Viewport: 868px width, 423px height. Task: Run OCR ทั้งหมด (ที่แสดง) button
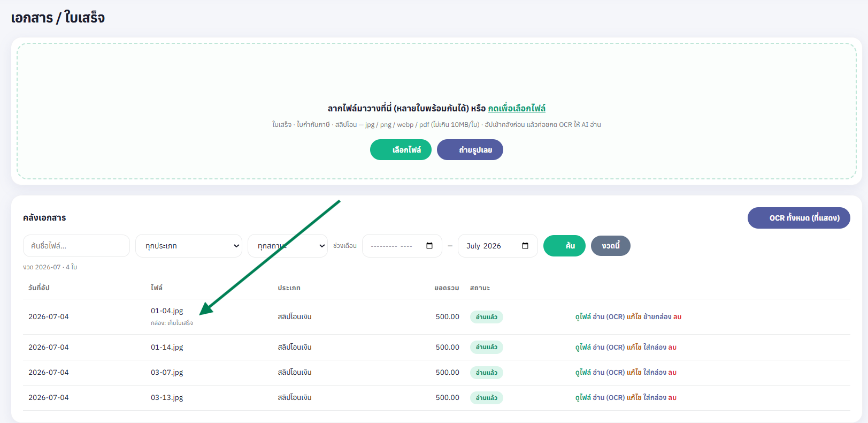tap(799, 218)
